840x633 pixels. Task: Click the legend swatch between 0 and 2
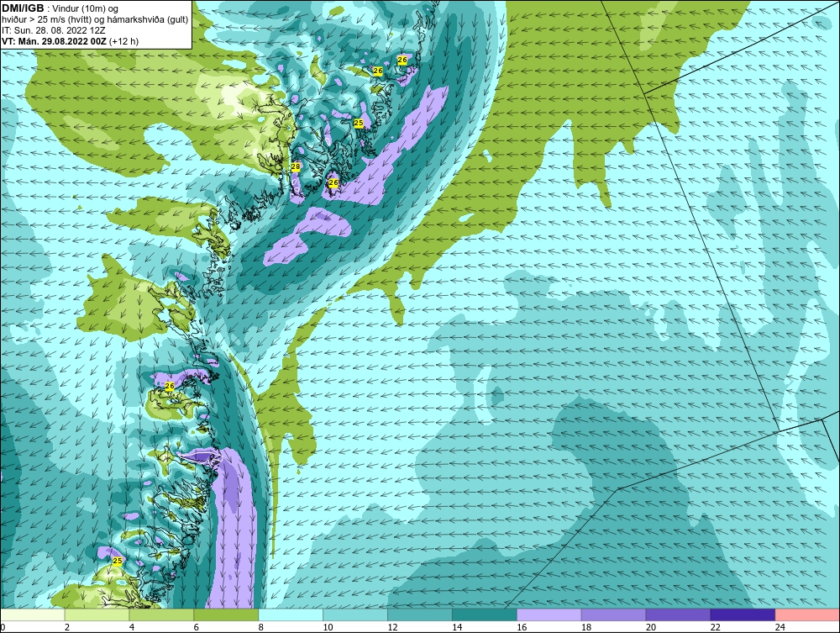point(33,615)
